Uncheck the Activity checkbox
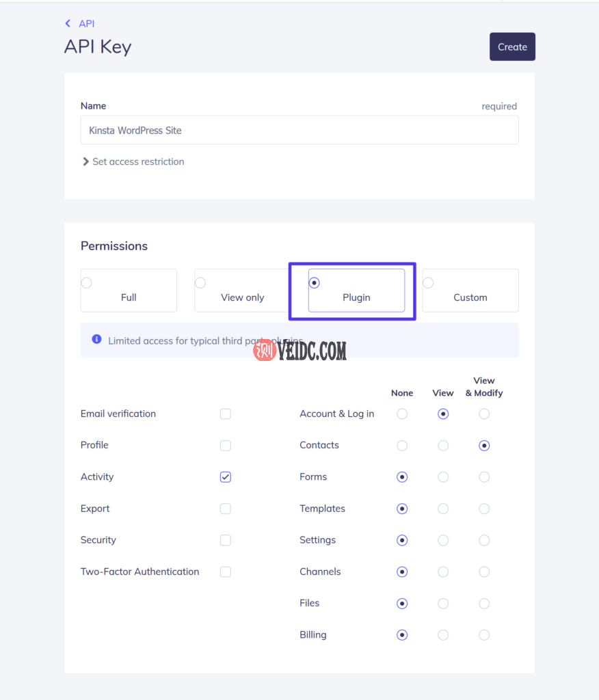This screenshot has height=700, width=599. [226, 477]
